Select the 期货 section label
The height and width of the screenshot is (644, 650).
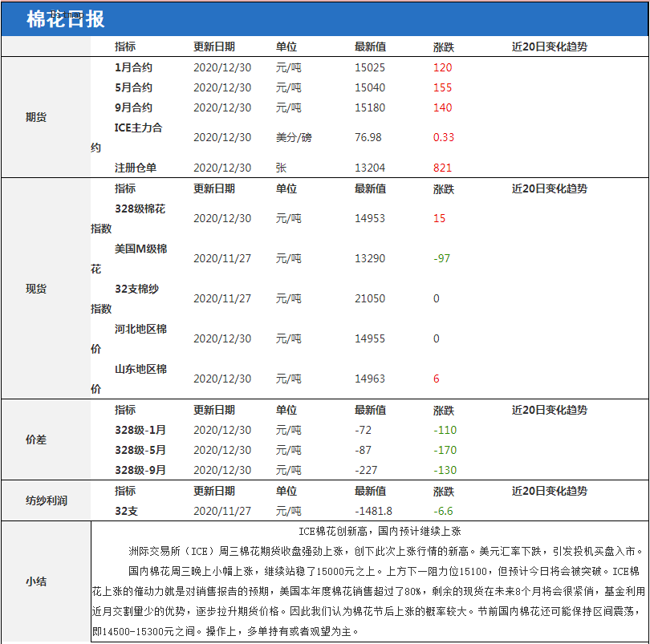(36, 117)
